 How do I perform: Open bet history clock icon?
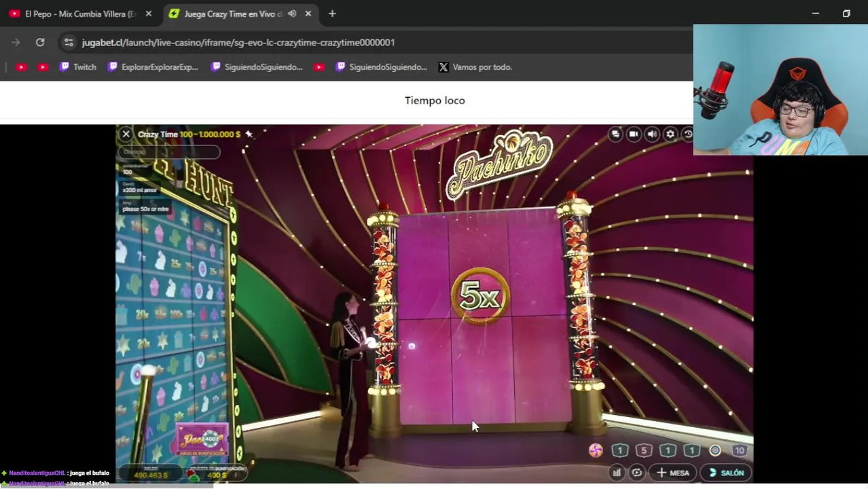click(687, 134)
